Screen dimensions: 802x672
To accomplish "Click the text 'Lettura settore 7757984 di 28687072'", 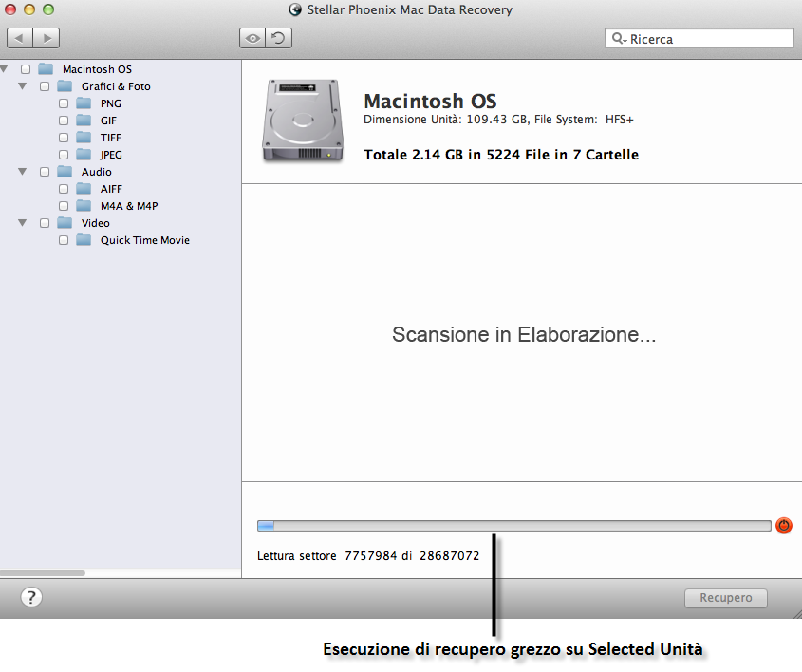I will [368, 556].
